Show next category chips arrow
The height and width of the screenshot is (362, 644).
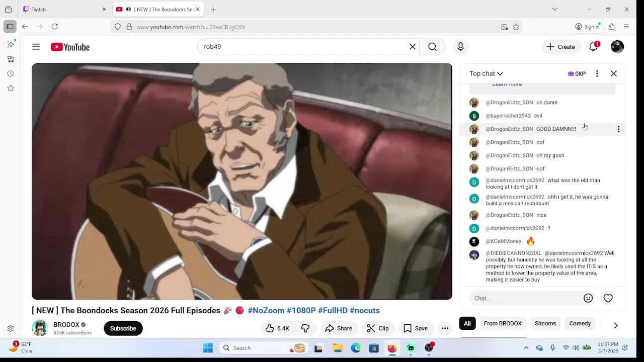coord(615,325)
